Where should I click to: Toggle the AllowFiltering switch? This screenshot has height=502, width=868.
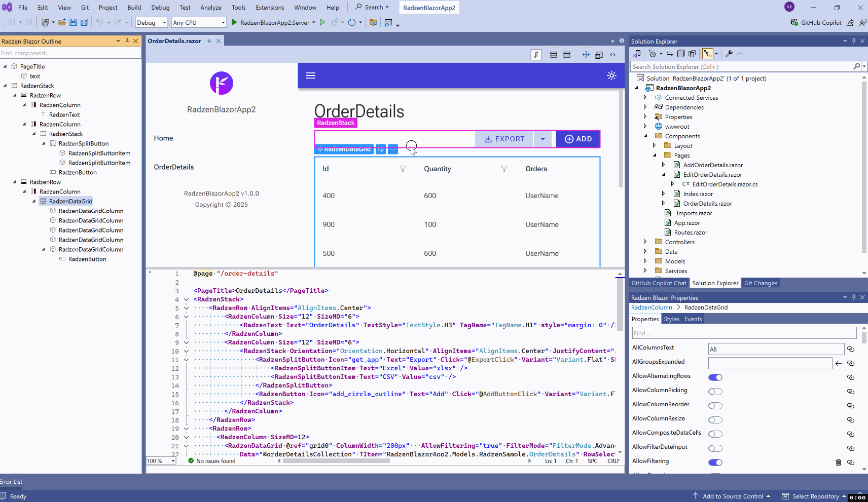pos(715,462)
